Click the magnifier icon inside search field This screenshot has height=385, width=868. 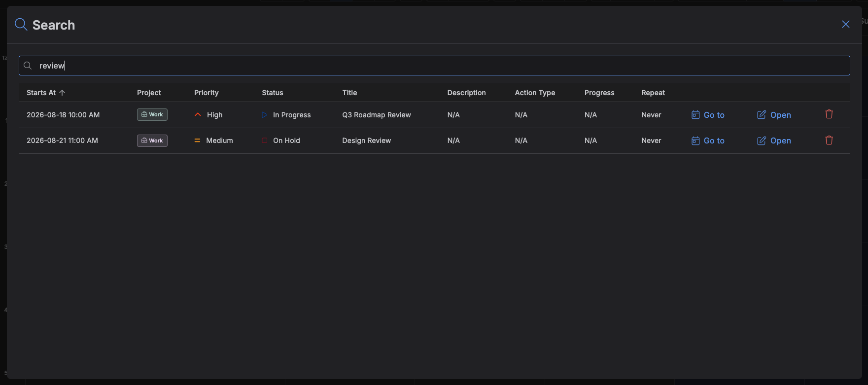coord(28,66)
